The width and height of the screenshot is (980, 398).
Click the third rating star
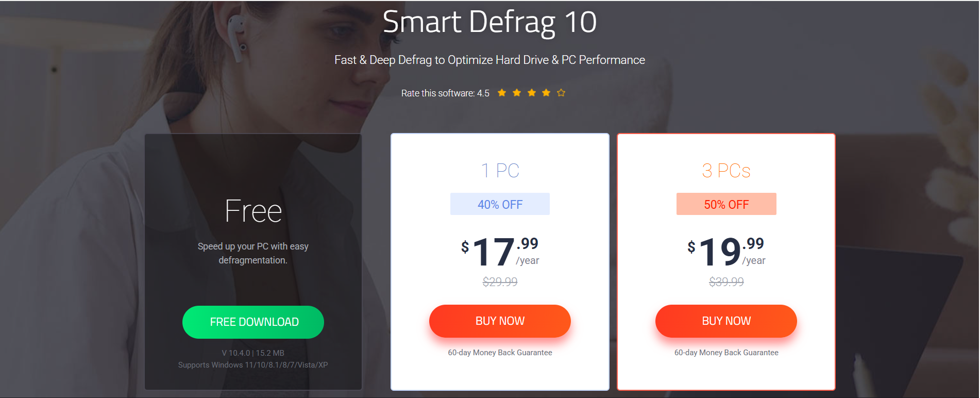click(x=532, y=93)
